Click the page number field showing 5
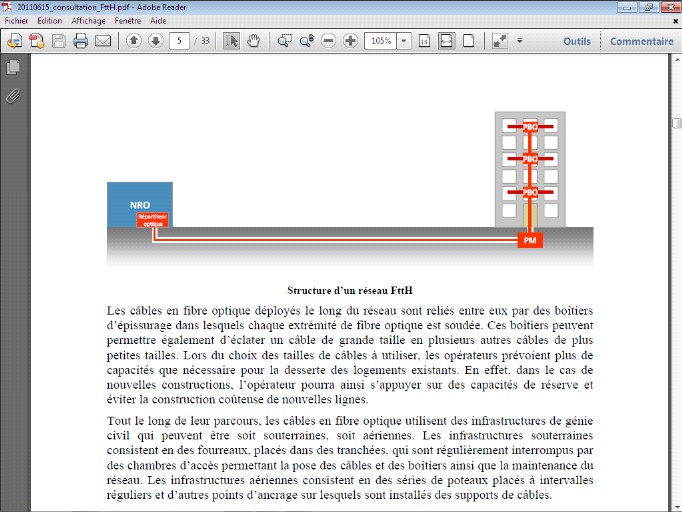Image resolution: width=682 pixels, height=512 pixels. pos(179,41)
